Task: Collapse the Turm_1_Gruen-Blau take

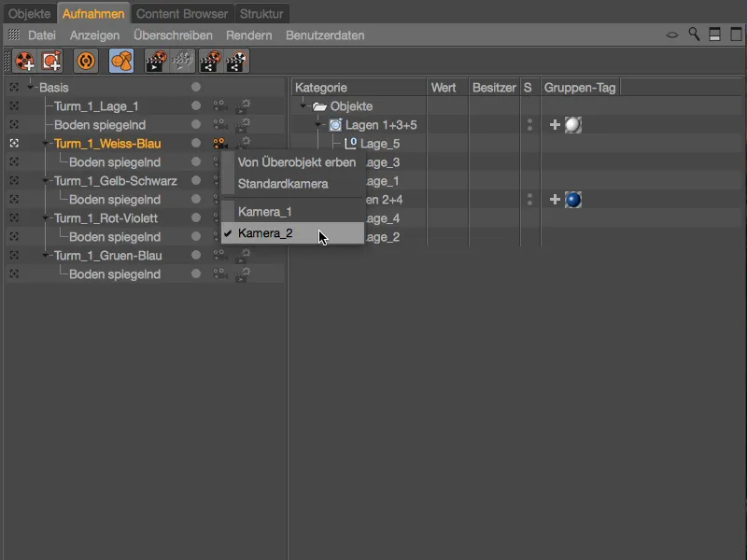Action: [x=46, y=256]
